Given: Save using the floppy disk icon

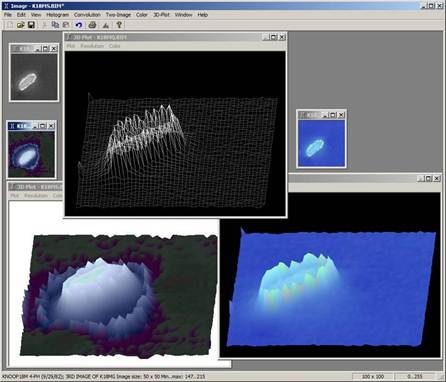Looking at the screenshot, I should click(31, 25).
